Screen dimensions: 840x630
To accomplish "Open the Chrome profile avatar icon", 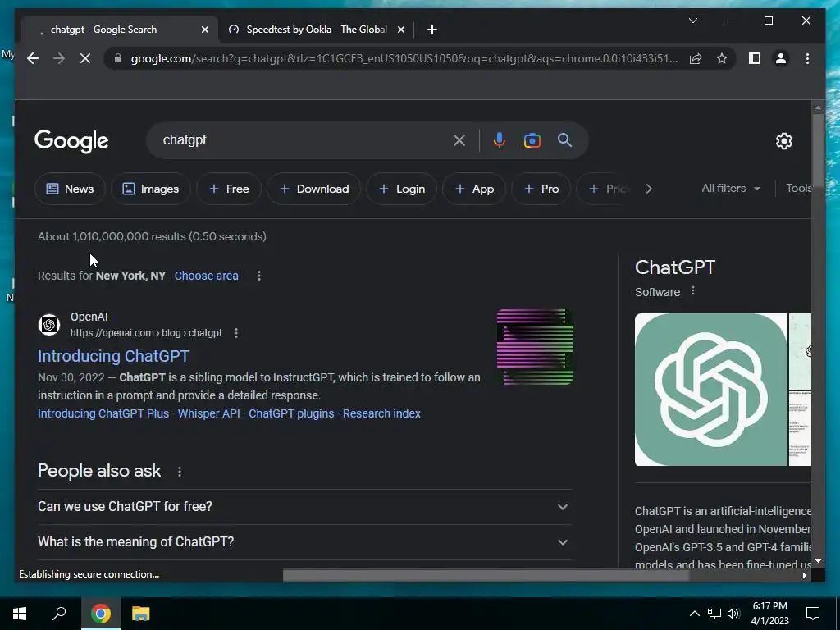I will tap(781, 58).
